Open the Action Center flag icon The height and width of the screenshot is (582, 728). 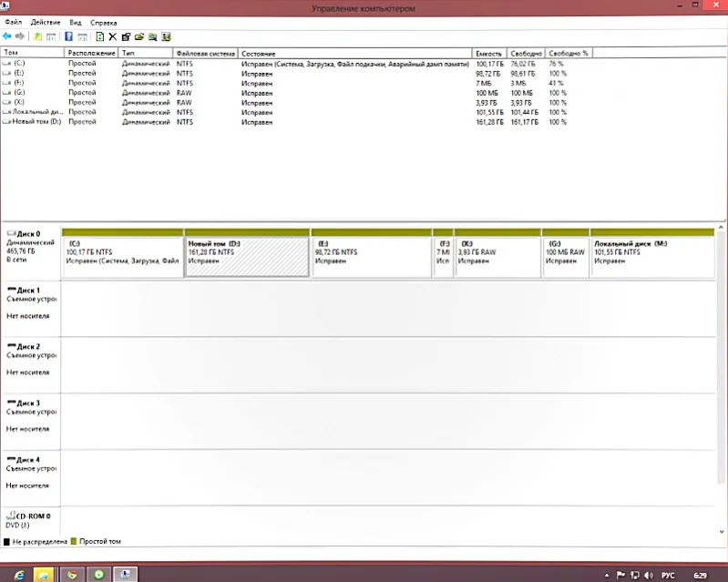tap(620, 575)
